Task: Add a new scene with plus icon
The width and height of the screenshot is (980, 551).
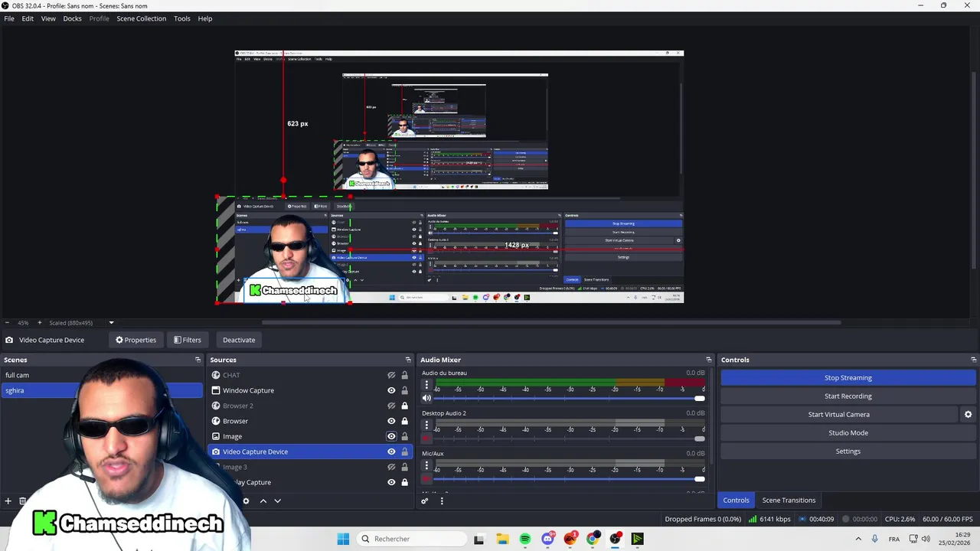Action: pos(8,501)
